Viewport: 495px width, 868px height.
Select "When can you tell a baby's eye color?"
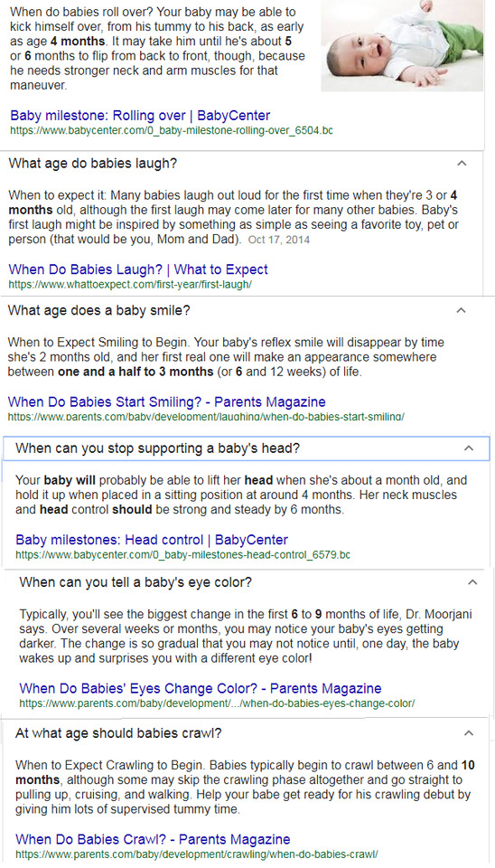tap(135, 582)
